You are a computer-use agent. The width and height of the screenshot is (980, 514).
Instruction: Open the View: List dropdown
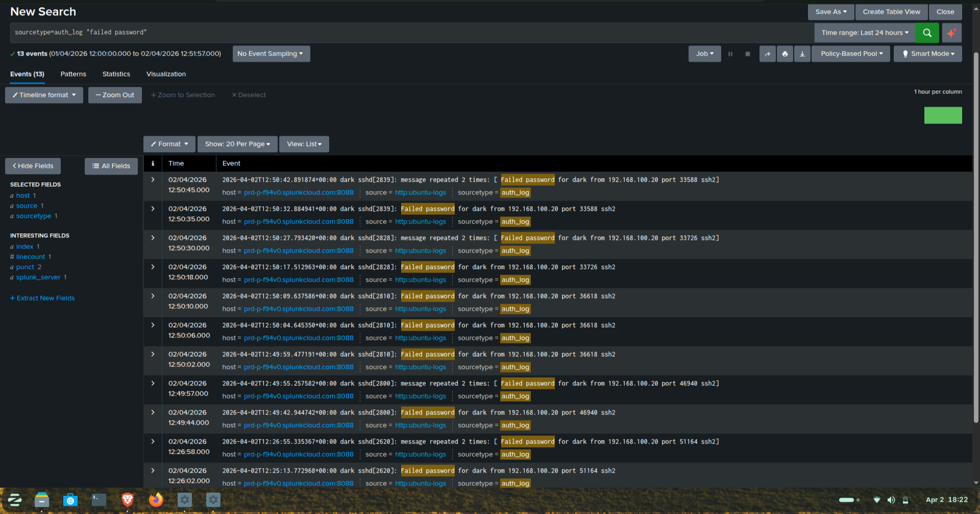click(304, 144)
